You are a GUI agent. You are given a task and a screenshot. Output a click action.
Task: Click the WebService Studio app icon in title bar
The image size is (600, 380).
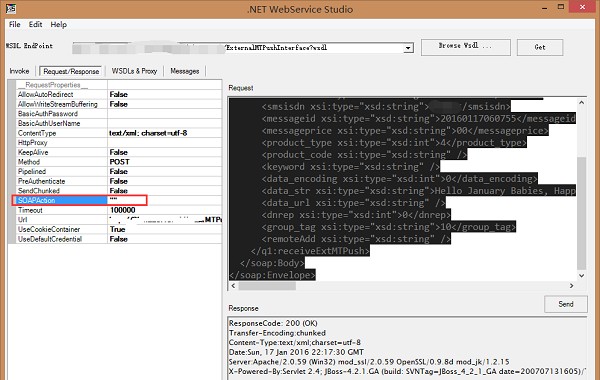coord(11,8)
